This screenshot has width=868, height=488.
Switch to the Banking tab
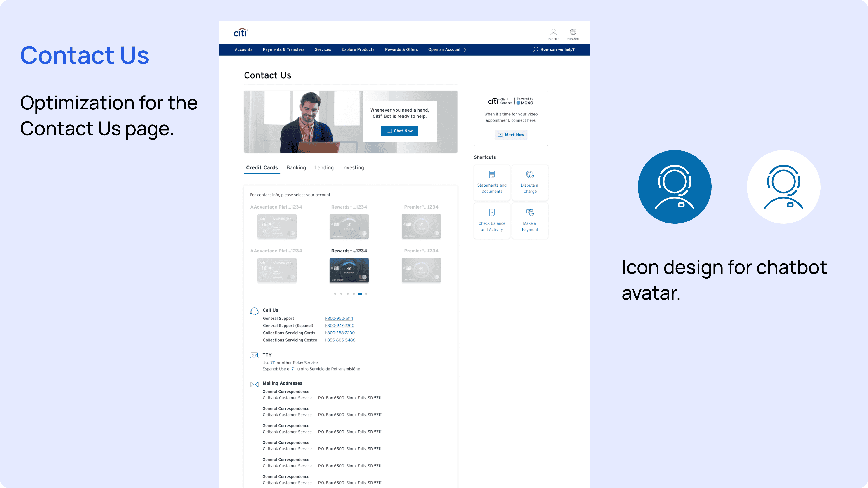tap(296, 168)
